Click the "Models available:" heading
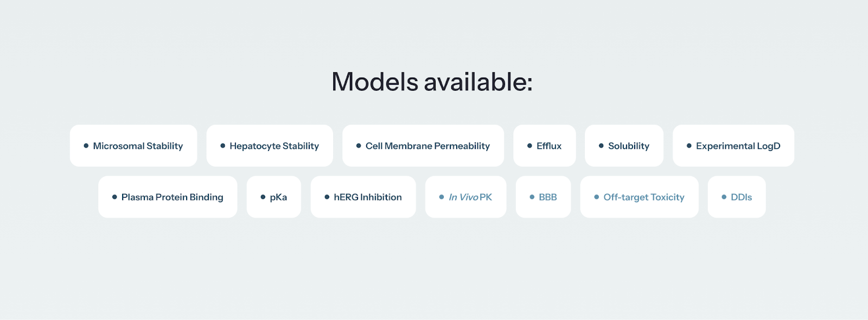The width and height of the screenshot is (868, 320). pyautogui.click(x=432, y=82)
